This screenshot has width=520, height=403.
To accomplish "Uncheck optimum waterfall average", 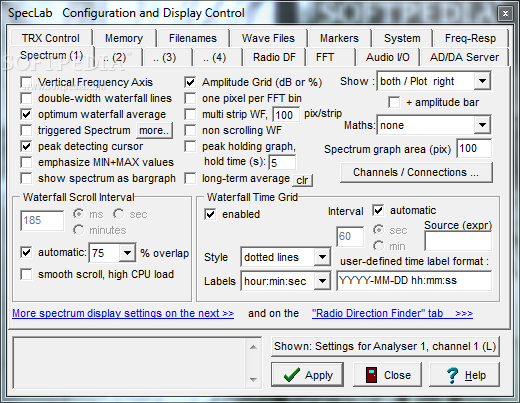I will [26, 114].
